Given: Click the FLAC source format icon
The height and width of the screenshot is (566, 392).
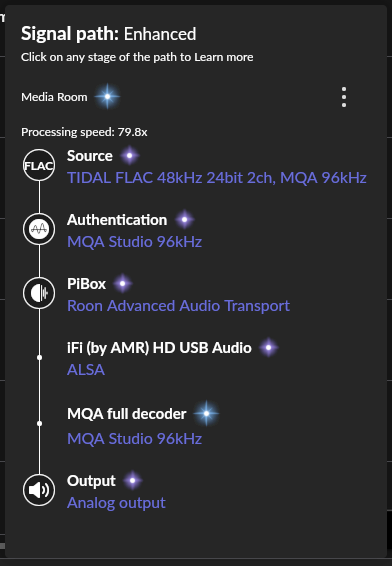Looking at the screenshot, I should (39, 165).
